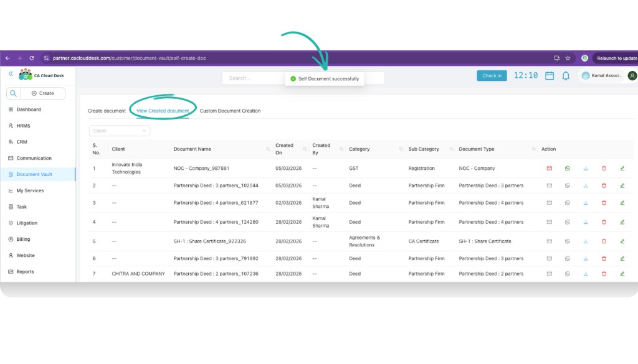Open the Create document tab
This screenshot has width=638, height=364.
(107, 110)
